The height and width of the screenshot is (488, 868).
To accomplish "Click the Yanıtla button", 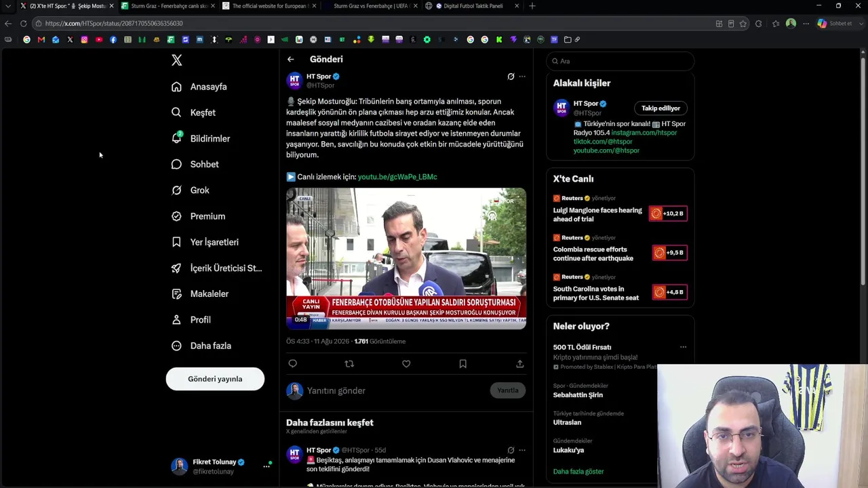I will tap(508, 390).
